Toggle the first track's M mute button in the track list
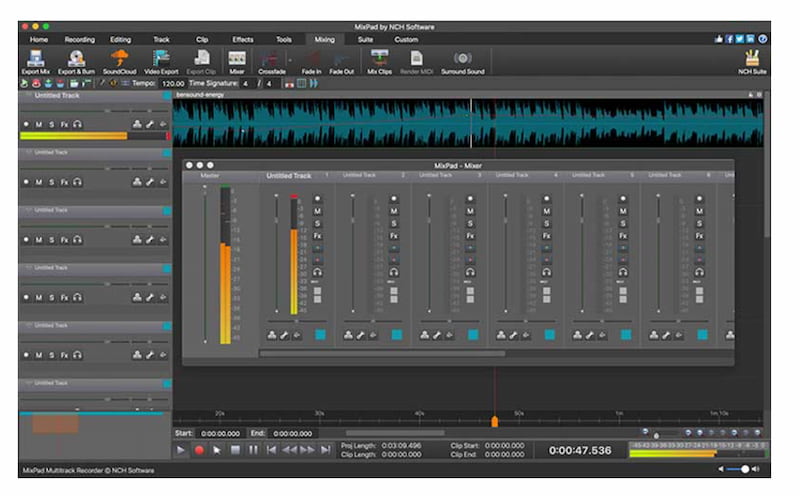This screenshot has height=496, width=800. click(x=39, y=125)
